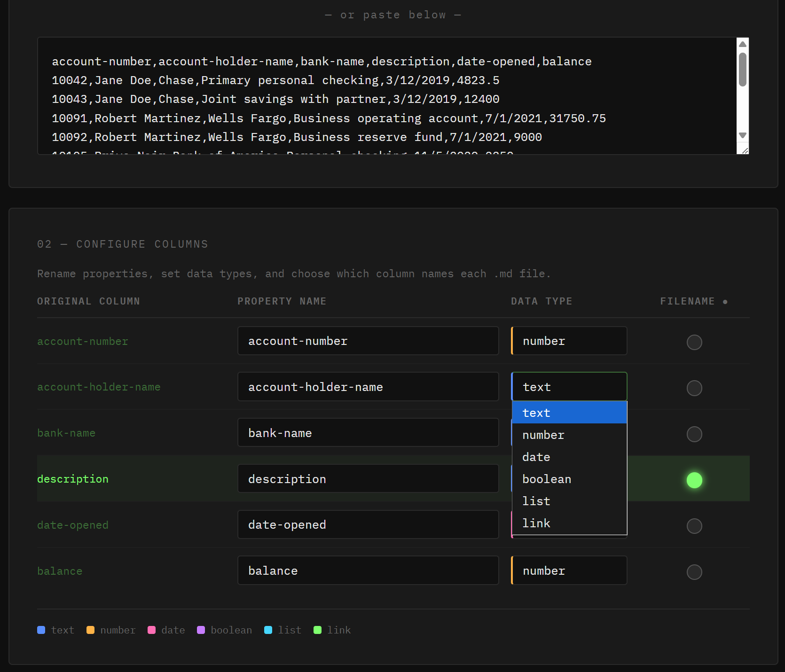Image resolution: width=785 pixels, height=672 pixels.
Task: Open data type dropdown for balance
Action: point(569,570)
